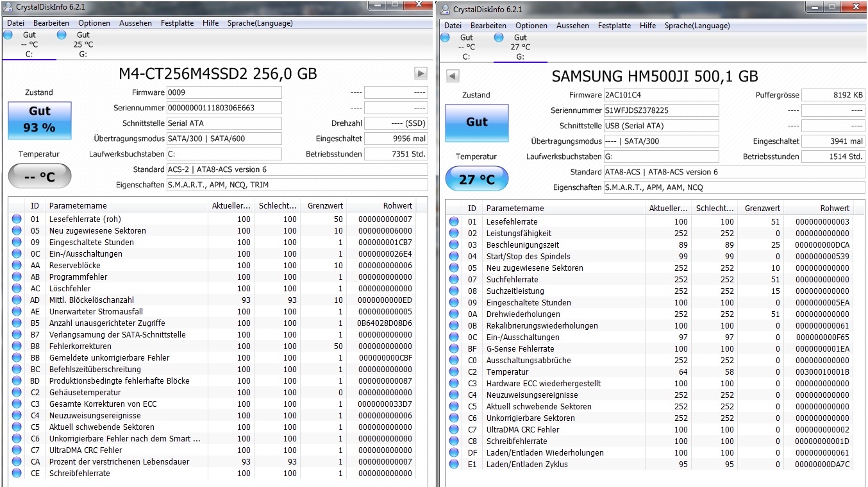Click Parametername column header in left window
Image resolution: width=868 pixels, height=487 pixels.
coord(126,206)
